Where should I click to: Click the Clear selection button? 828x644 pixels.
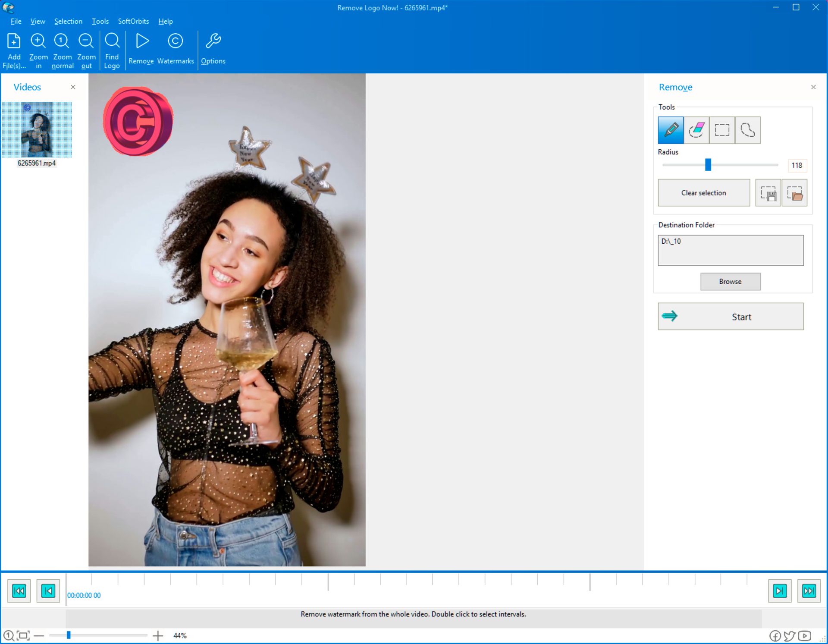tap(704, 193)
